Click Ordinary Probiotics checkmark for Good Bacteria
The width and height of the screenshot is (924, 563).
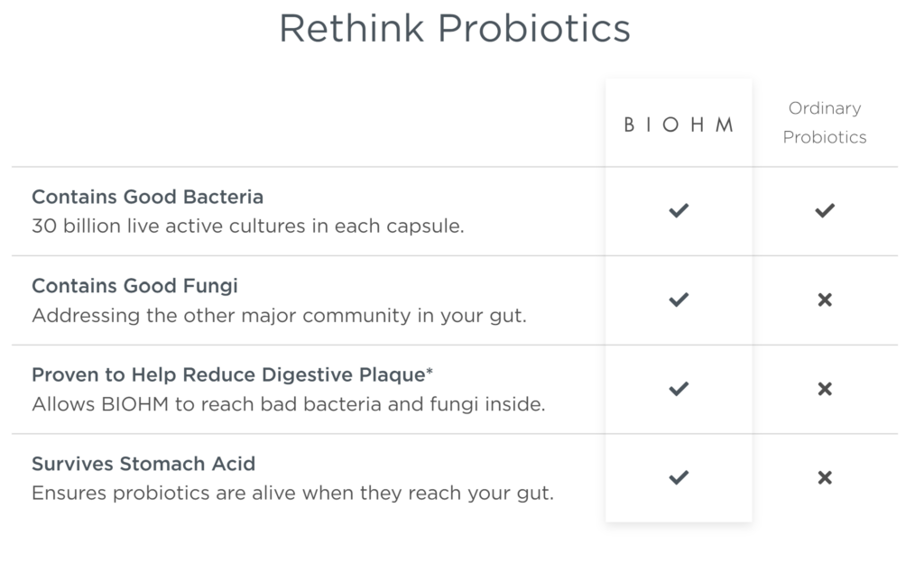click(x=825, y=210)
